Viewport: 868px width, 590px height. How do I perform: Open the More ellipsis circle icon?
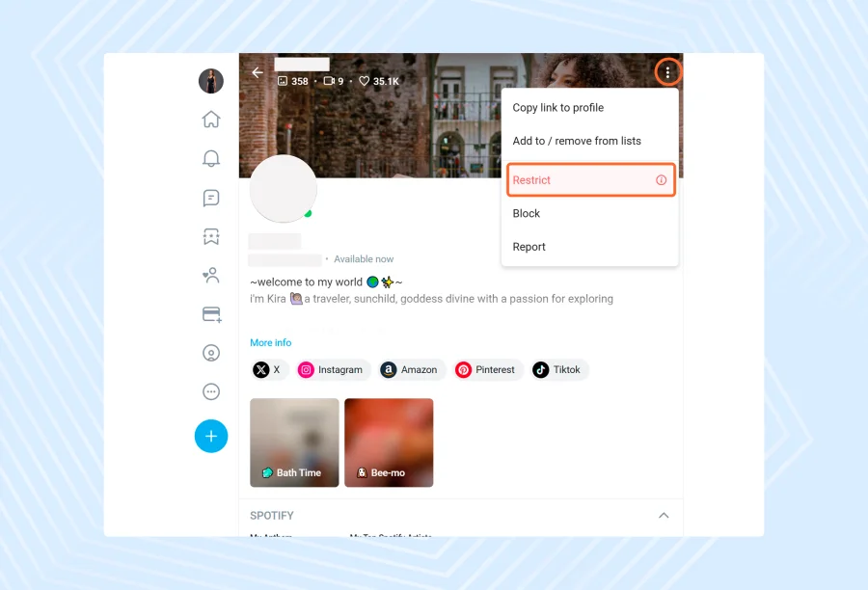[211, 391]
